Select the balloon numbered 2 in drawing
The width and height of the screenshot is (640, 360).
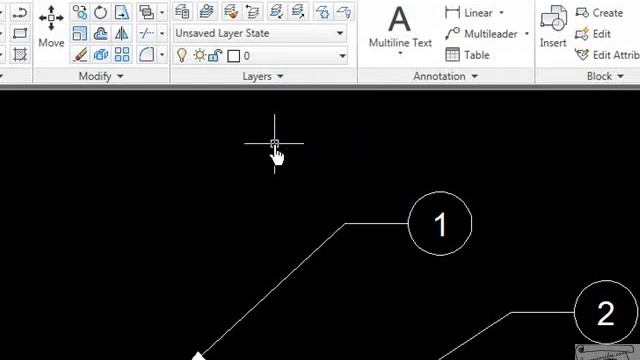(x=606, y=312)
